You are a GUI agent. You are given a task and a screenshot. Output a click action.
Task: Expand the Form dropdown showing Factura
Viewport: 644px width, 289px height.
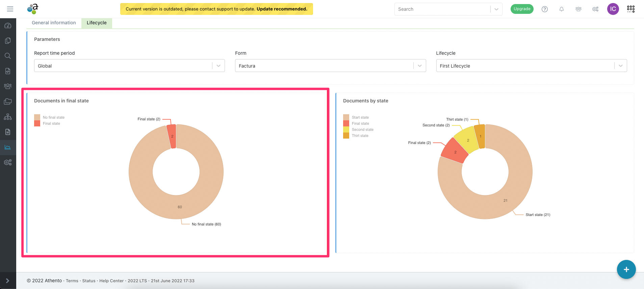tap(330, 66)
